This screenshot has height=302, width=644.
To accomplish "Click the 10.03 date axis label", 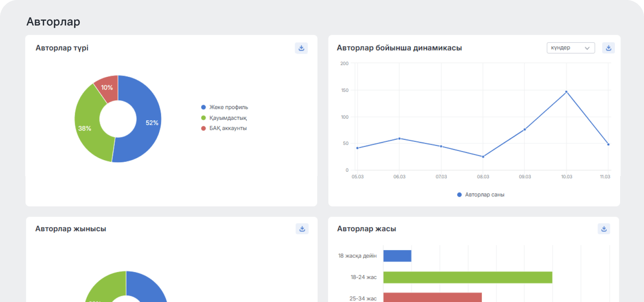I will click(x=567, y=176).
